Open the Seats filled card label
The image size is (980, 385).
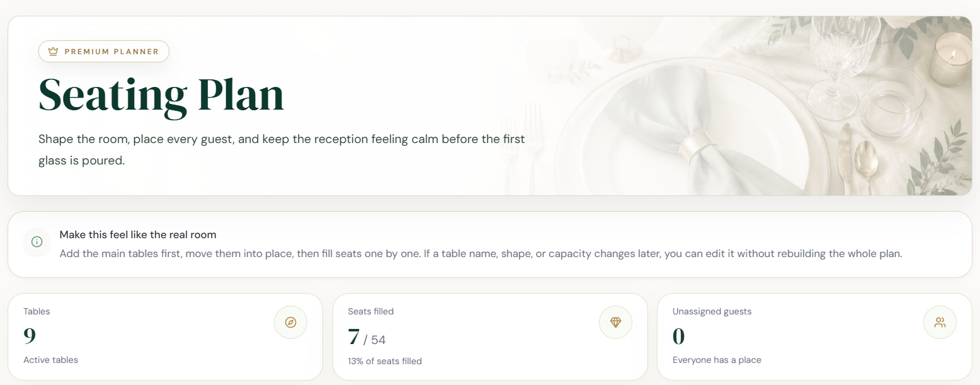[371, 311]
